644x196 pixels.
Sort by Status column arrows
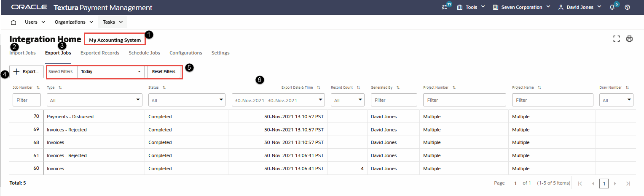point(164,87)
